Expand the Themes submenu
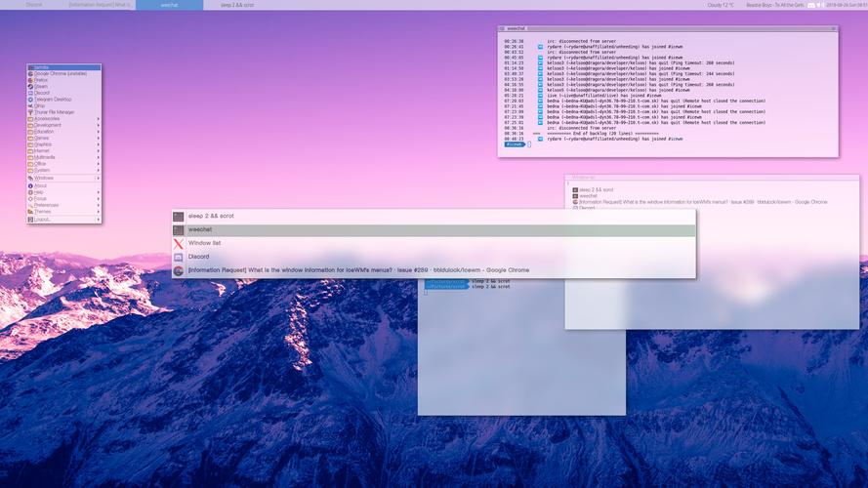868x488 pixels. click(x=63, y=212)
